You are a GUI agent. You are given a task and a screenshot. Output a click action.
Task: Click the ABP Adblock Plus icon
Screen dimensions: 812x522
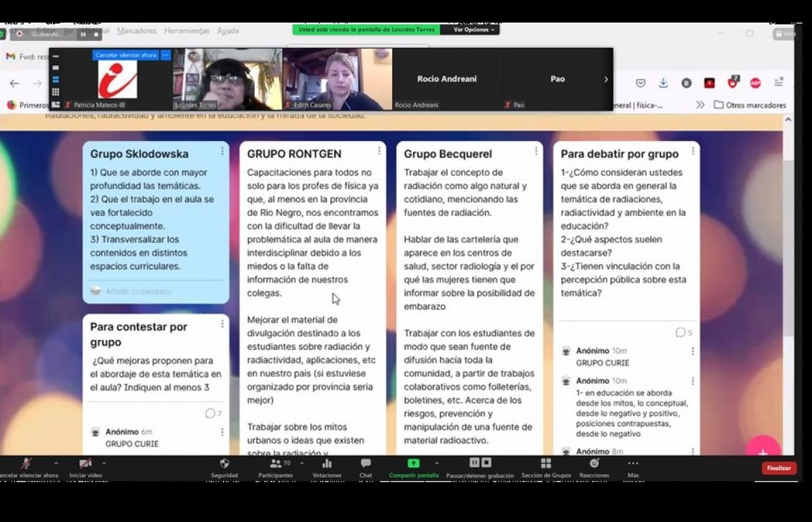pos(756,83)
